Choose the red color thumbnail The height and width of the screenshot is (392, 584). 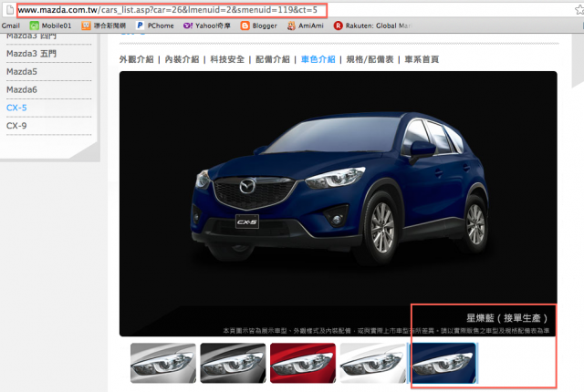303,363
